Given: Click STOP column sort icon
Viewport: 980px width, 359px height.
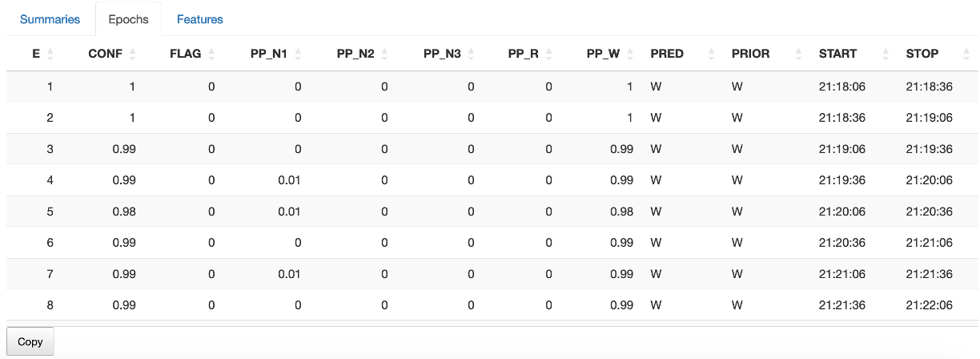Looking at the screenshot, I should 967,54.
